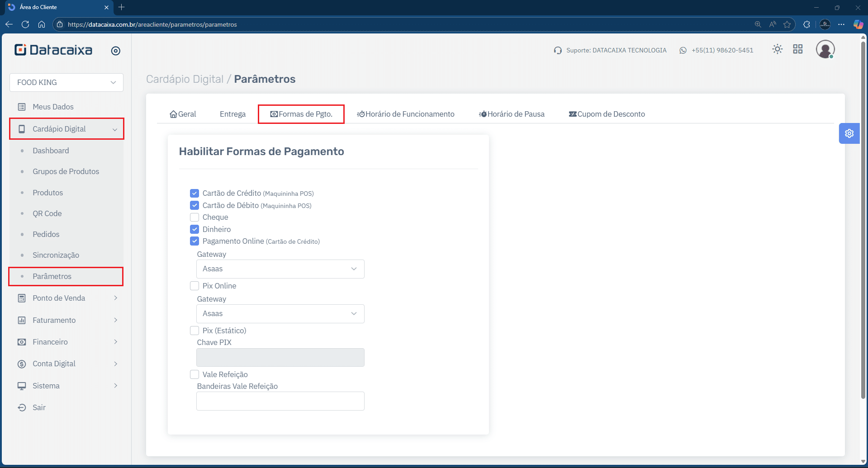Screen dimensions: 868x468
Task: Open the Cupom de Desconto tab
Action: 607,114
